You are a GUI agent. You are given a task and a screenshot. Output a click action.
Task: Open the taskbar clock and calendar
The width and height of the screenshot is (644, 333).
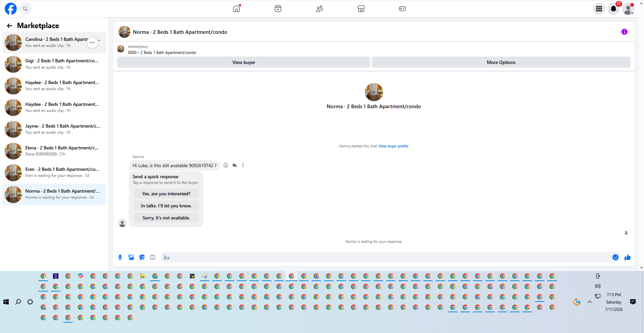coord(614,302)
